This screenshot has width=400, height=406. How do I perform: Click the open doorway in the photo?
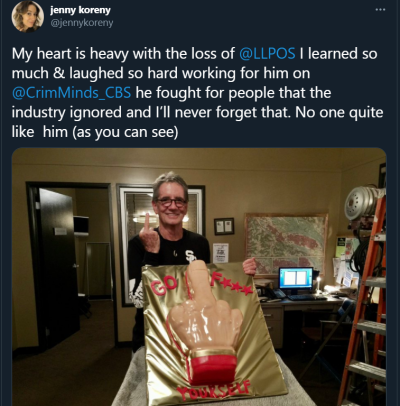click(x=69, y=267)
